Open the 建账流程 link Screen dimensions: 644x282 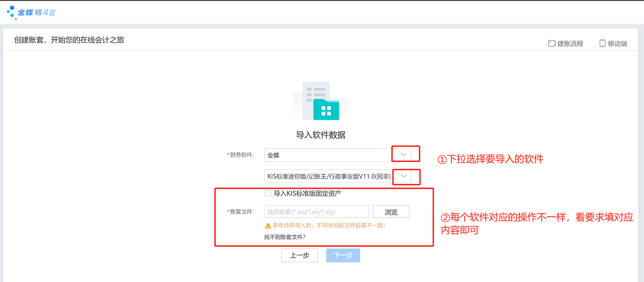coord(570,44)
